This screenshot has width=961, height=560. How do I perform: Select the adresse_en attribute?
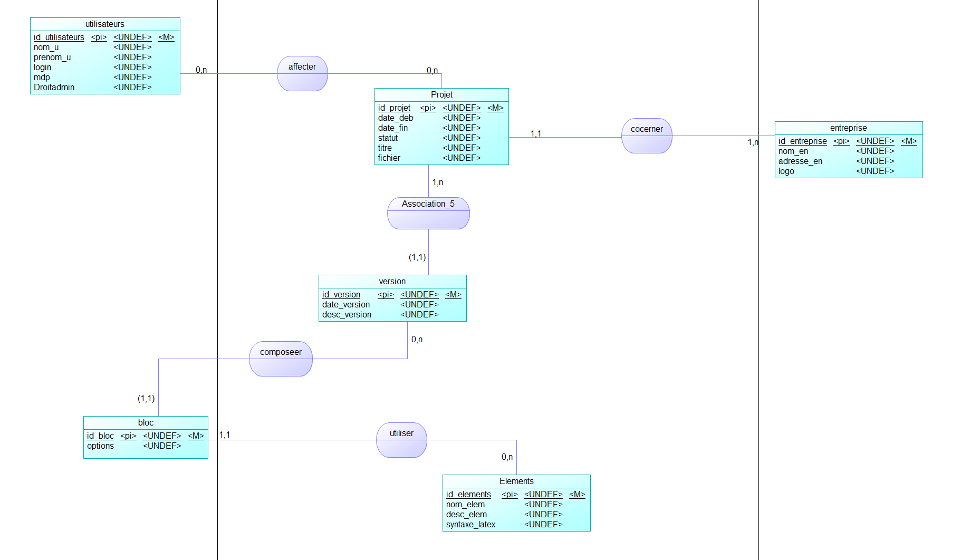click(801, 161)
